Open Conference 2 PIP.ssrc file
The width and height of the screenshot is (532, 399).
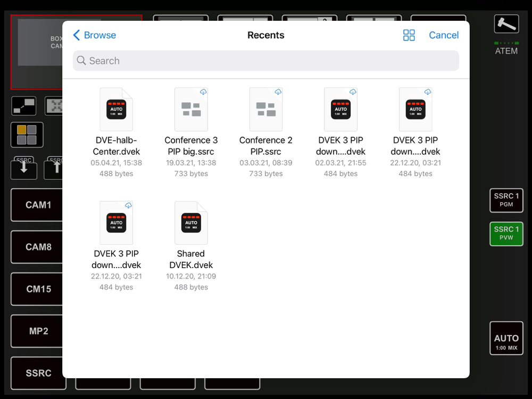tap(265, 109)
